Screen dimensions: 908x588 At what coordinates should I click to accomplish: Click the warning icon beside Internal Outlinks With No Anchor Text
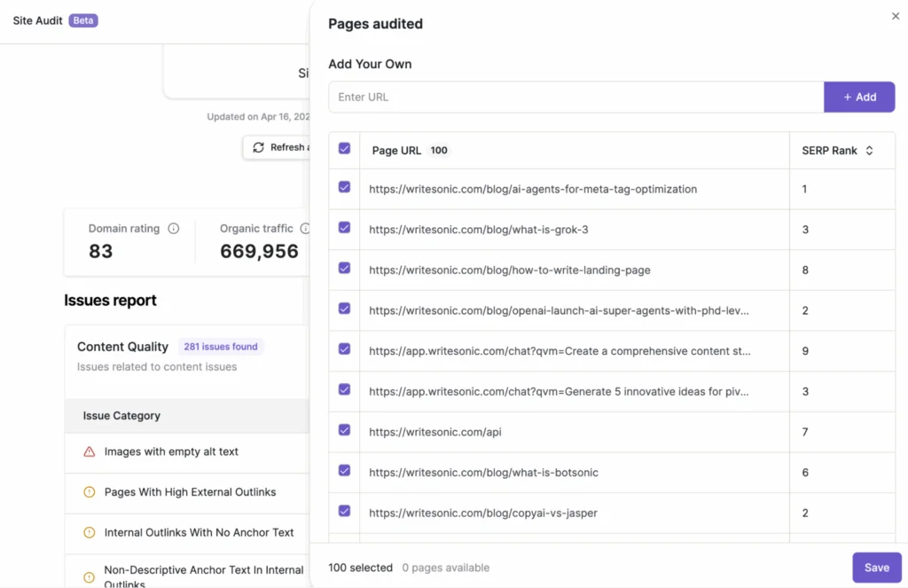[x=89, y=531]
